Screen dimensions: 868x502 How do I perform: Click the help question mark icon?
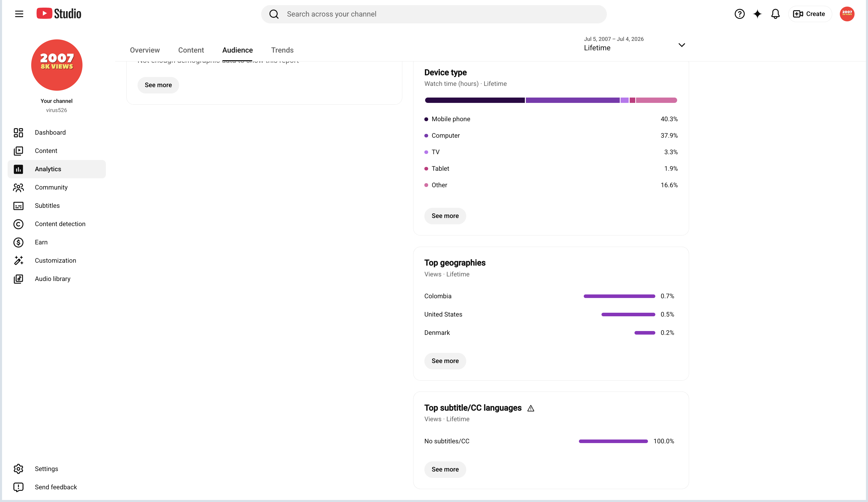[739, 14]
